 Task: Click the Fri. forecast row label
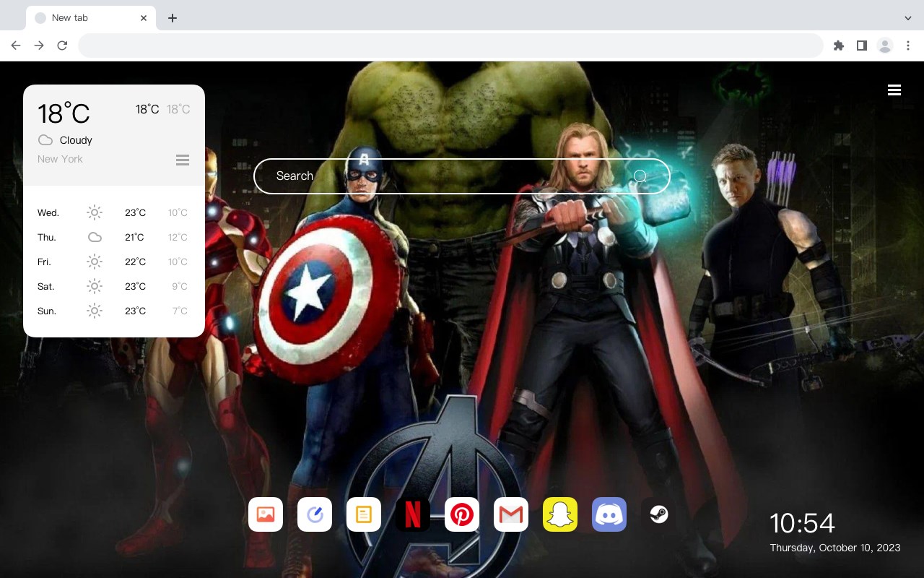point(44,262)
